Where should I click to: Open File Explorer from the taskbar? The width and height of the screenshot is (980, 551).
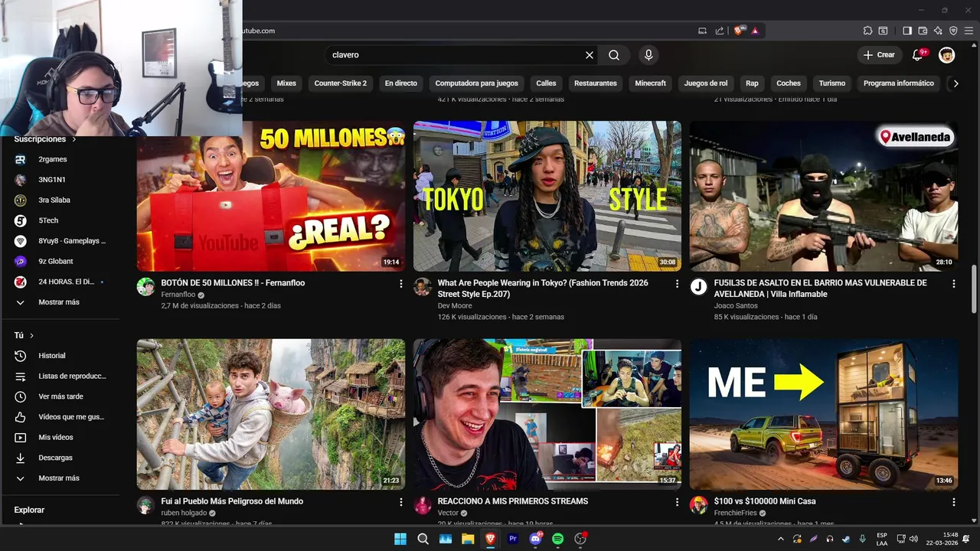coord(468,539)
